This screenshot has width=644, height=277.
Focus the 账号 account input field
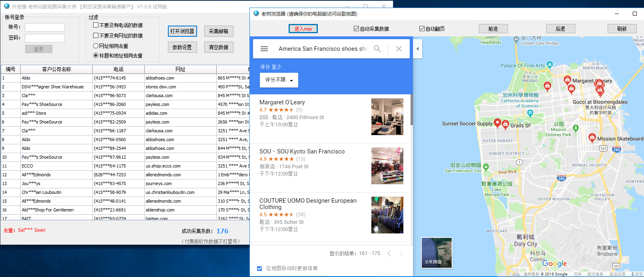(x=45, y=27)
